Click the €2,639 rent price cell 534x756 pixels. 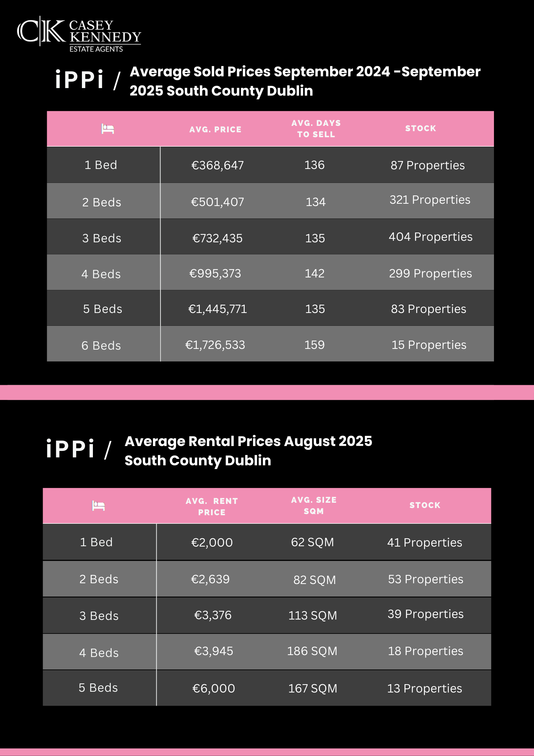[210, 579]
